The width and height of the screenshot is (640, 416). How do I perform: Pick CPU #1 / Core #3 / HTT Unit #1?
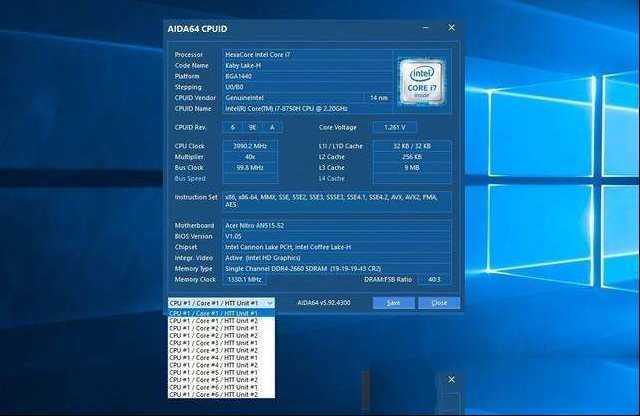(221, 343)
